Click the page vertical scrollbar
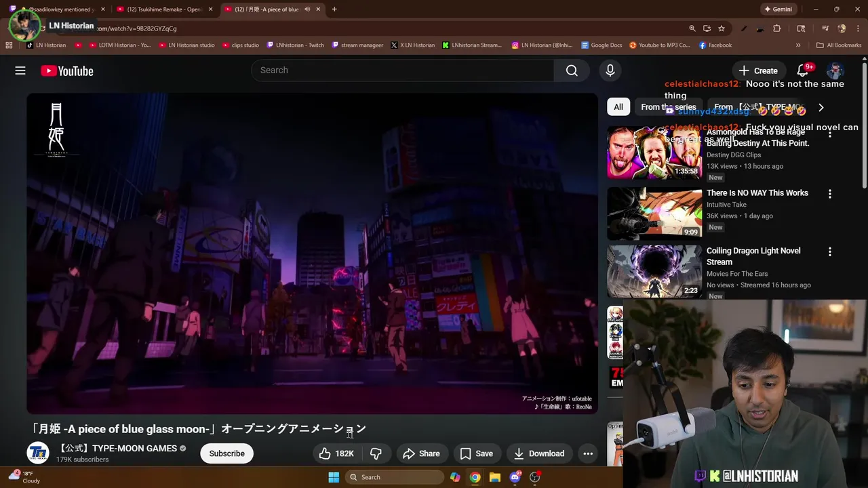The height and width of the screenshot is (488, 868). click(865, 125)
